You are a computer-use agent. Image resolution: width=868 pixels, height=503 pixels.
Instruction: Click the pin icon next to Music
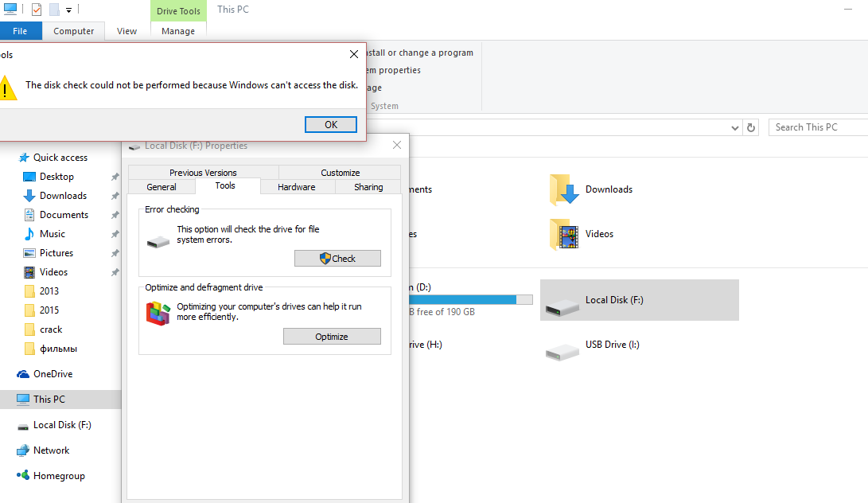[x=115, y=234]
